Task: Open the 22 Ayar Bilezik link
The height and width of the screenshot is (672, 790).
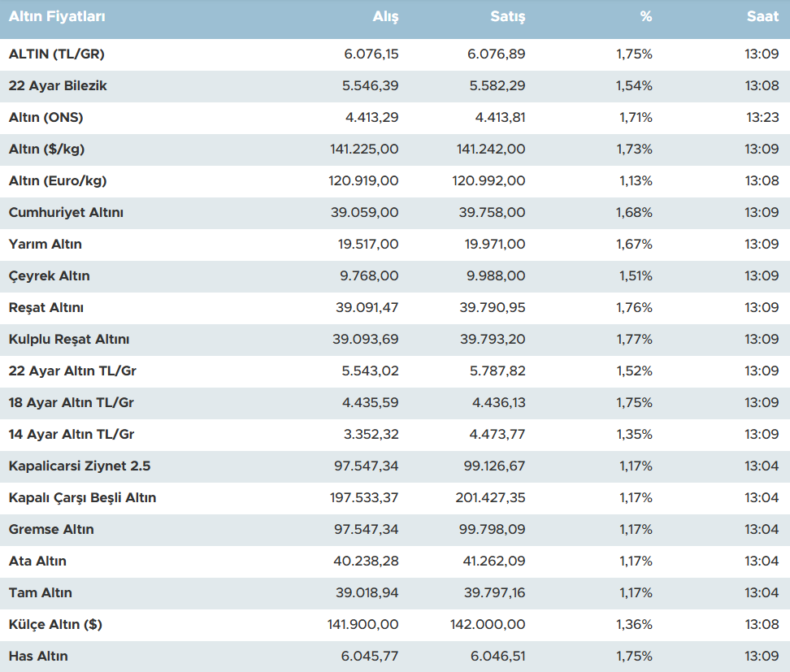Action: [x=58, y=85]
